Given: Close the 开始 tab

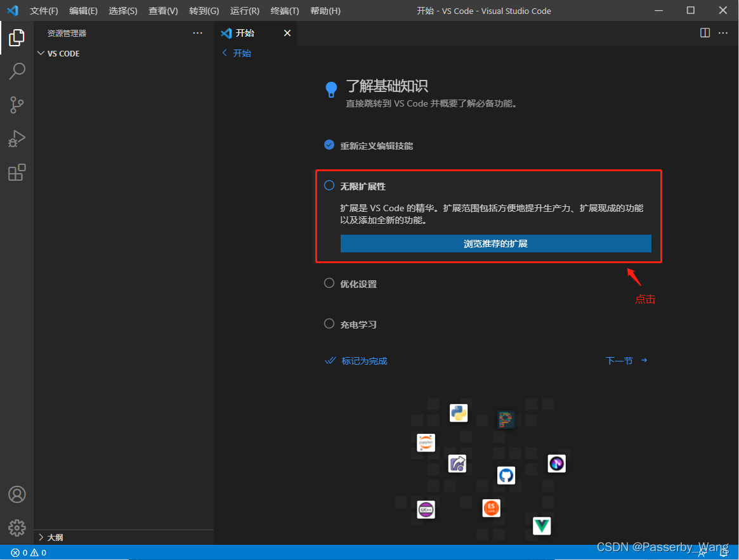Looking at the screenshot, I should pos(287,33).
